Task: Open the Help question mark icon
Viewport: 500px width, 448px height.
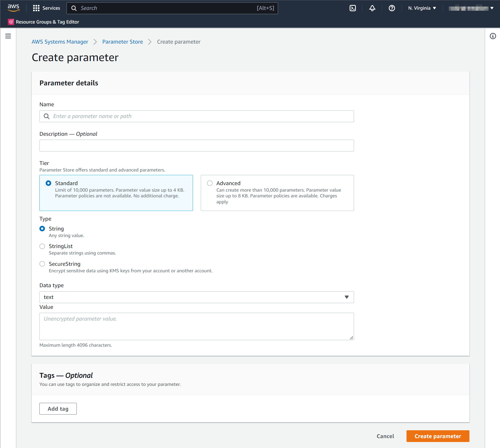Action: 392,8
